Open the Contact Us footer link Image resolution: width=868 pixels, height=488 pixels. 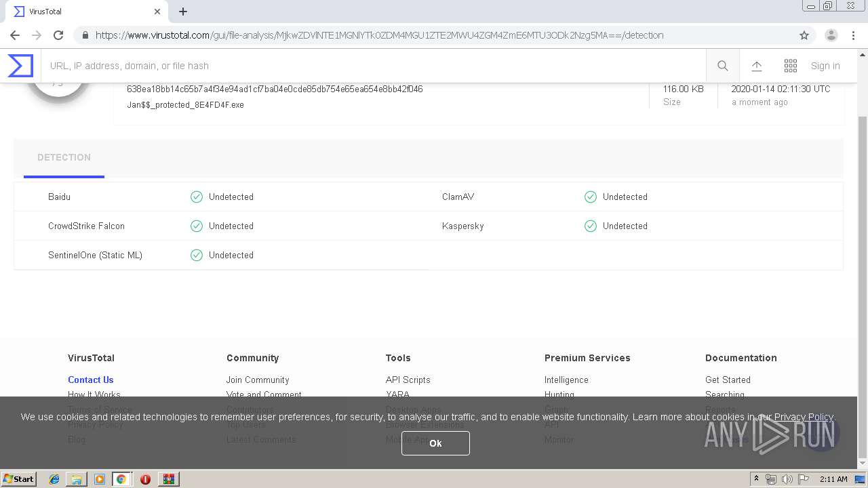90,380
